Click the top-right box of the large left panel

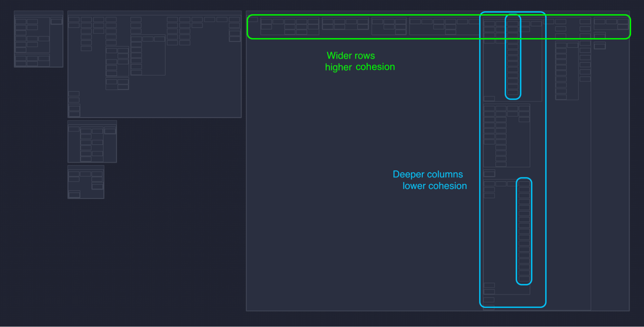[234, 20]
